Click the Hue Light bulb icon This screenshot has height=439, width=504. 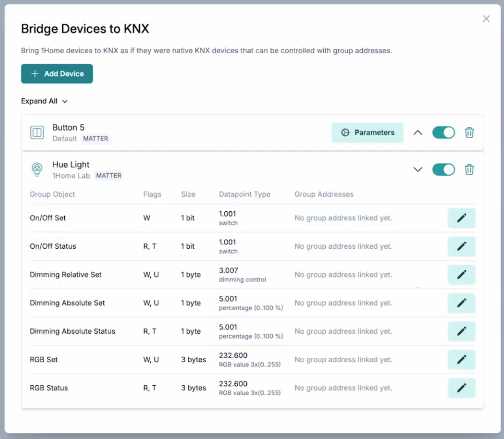tap(37, 170)
